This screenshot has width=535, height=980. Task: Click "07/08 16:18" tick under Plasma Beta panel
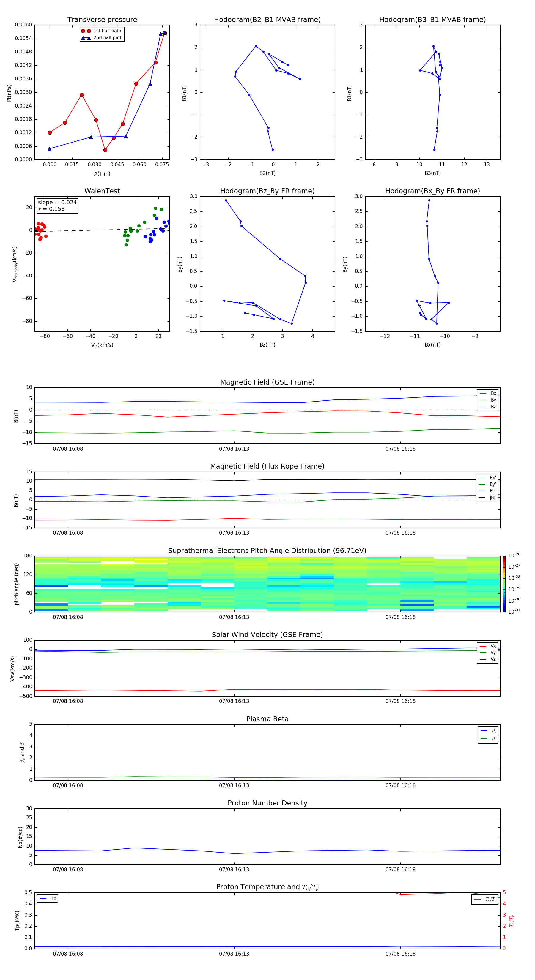pyautogui.click(x=400, y=785)
